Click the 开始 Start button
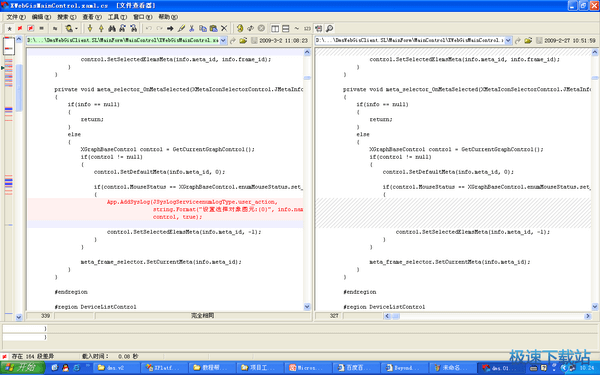Viewport: 600px width, 375px height. tap(23, 368)
